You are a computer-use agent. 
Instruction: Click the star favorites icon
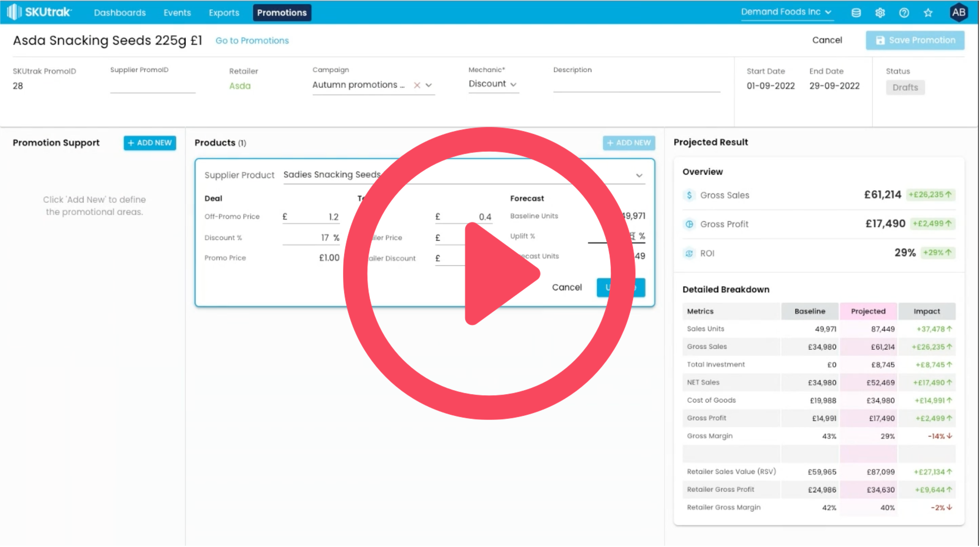928,13
